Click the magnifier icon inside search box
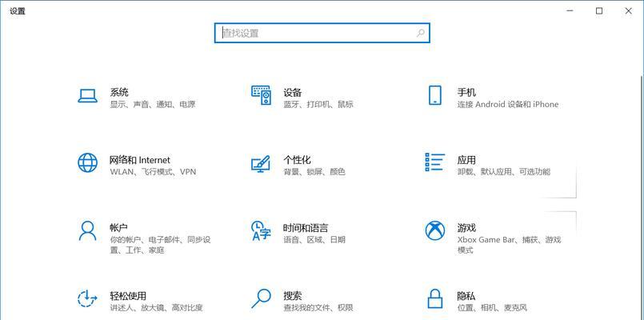Image resolution: width=644 pixels, height=320 pixels. click(421, 33)
